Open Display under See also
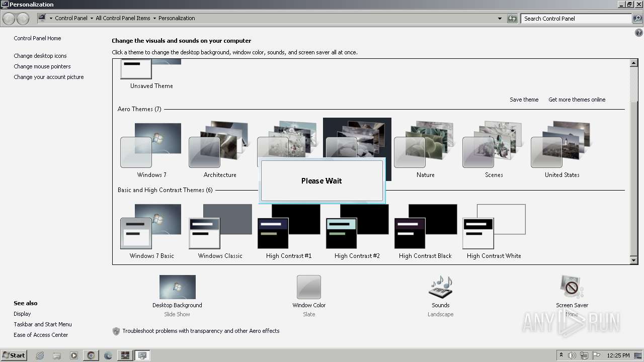 coord(22,314)
